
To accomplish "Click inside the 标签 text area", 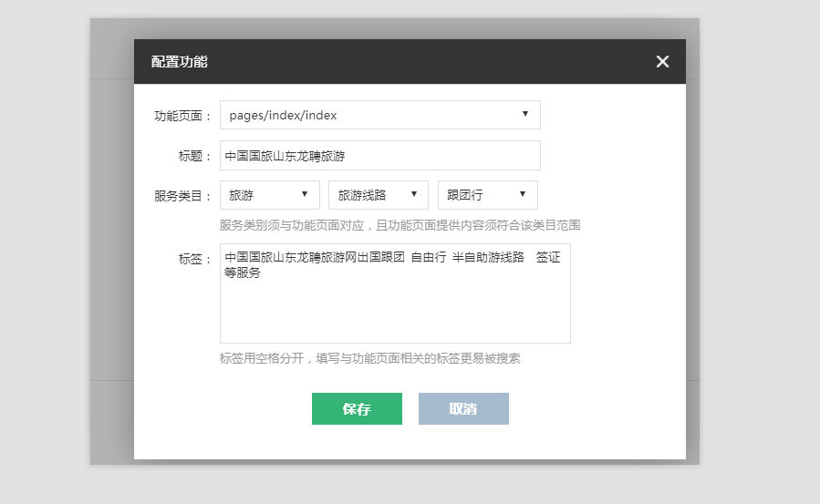I will click(x=395, y=305).
